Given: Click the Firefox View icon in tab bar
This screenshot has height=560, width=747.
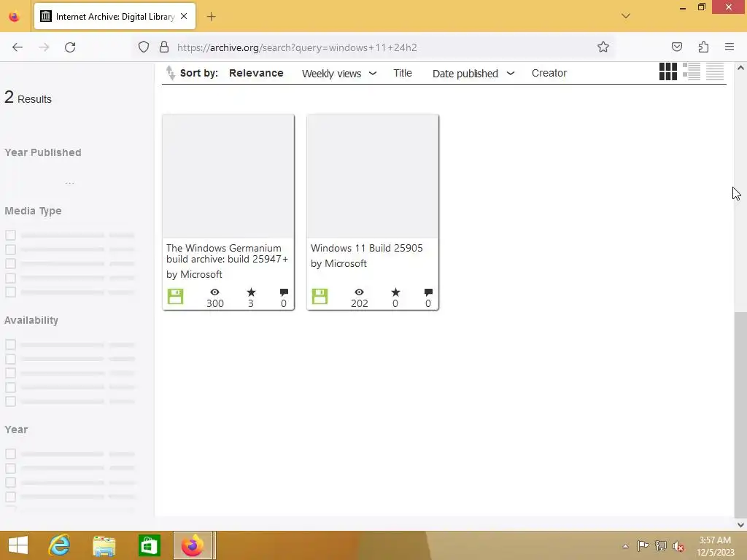Looking at the screenshot, I should tap(15, 17).
